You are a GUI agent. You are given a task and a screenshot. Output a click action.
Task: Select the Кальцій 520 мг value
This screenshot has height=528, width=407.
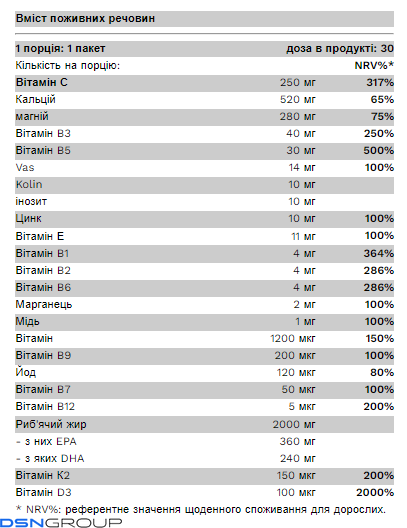pyautogui.click(x=298, y=100)
